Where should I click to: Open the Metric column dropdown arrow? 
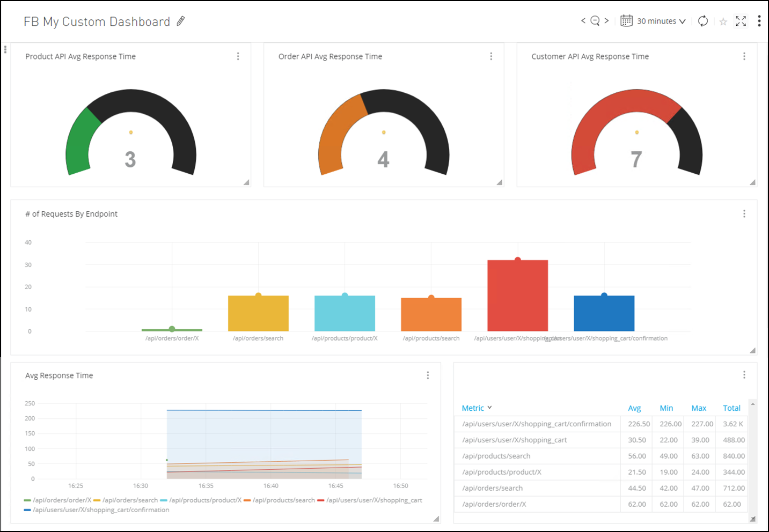(489, 408)
